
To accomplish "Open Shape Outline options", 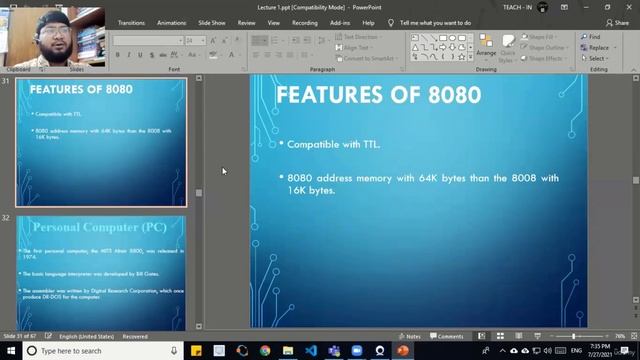I will click(x=544, y=48).
